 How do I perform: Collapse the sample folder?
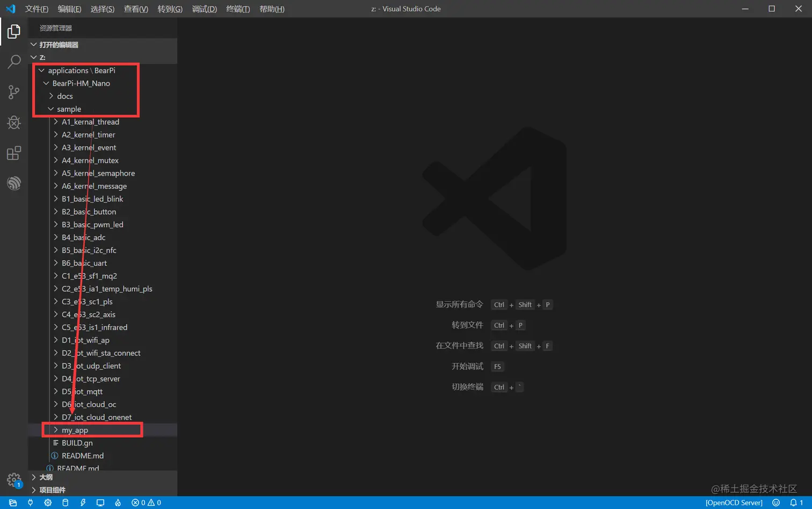[x=103, y=109]
